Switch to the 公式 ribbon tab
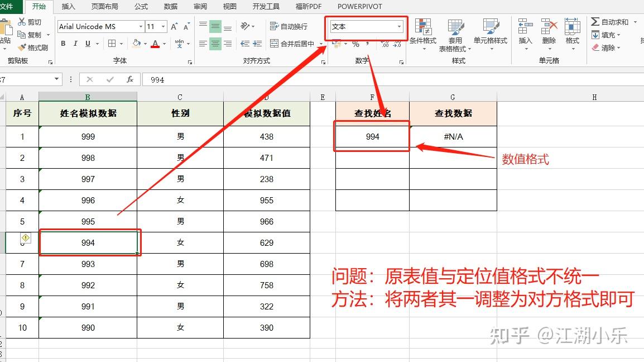Viewport: 644px width, 362px height. coord(141,7)
